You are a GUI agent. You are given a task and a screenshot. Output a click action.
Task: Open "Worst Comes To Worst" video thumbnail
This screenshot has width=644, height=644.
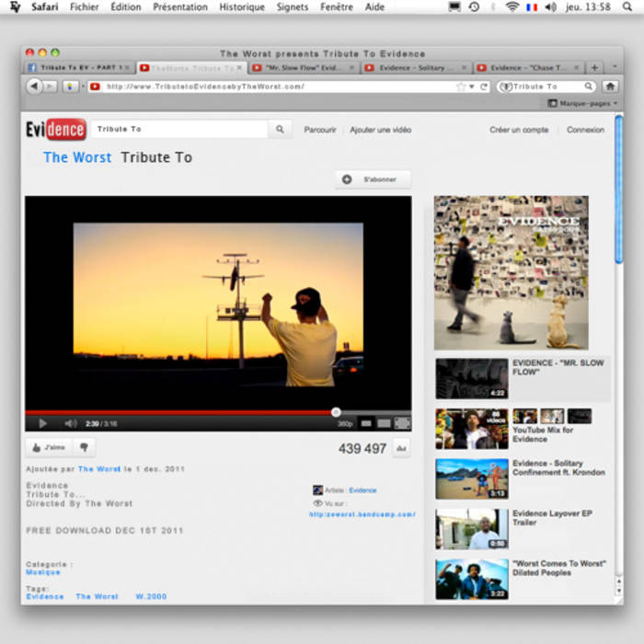(x=471, y=579)
